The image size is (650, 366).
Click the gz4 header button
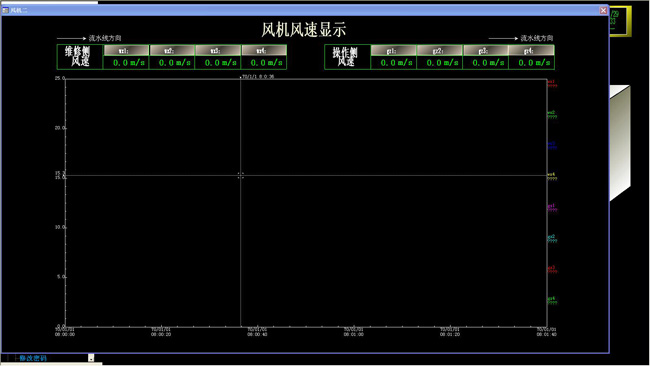[531, 51]
